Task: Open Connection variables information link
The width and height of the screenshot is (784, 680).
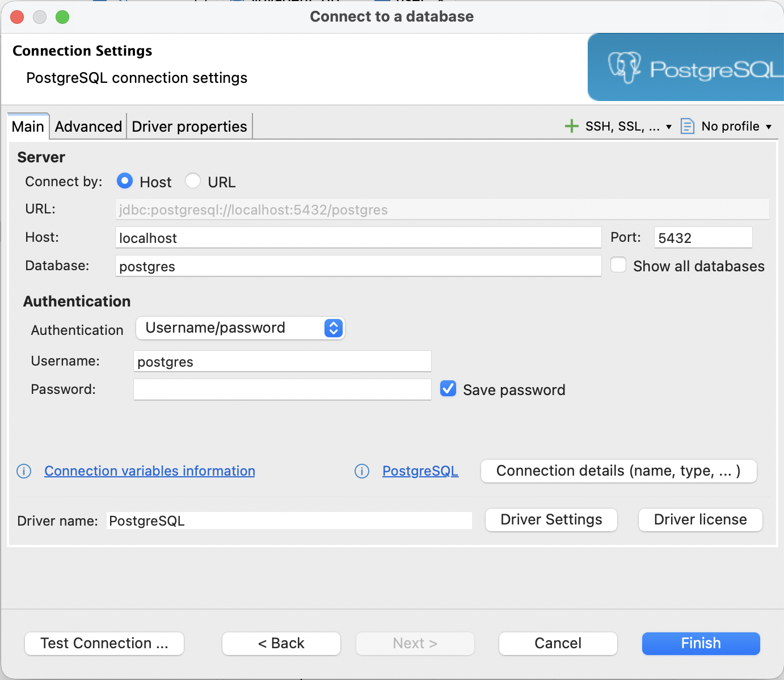Action: (x=150, y=471)
